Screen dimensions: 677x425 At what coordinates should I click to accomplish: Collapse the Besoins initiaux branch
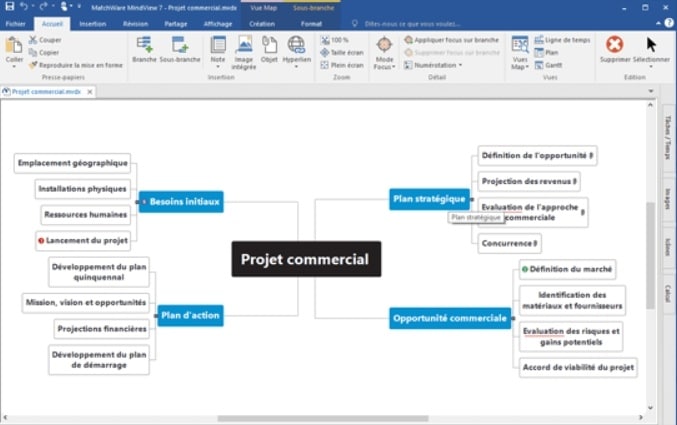point(137,202)
